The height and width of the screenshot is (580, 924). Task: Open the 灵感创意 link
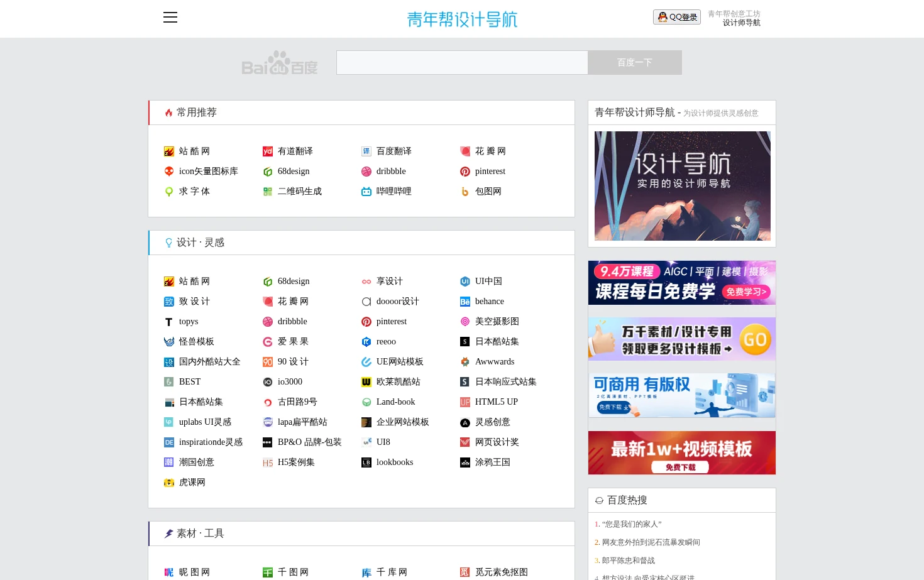[493, 422]
